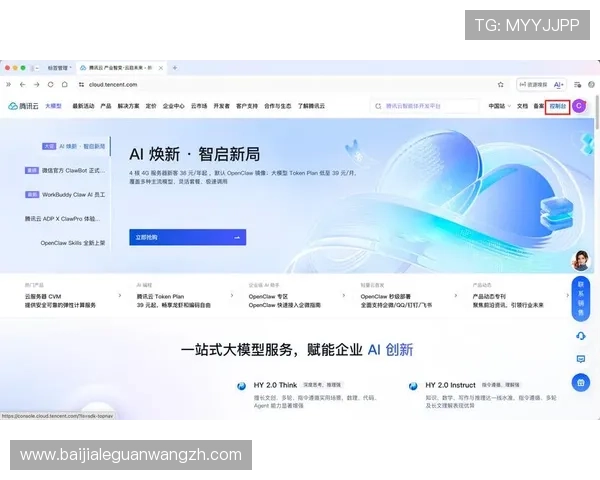The height and width of the screenshot is (480, 600).
Task: Open the 云市场 nav item
Action: (199, 106)
